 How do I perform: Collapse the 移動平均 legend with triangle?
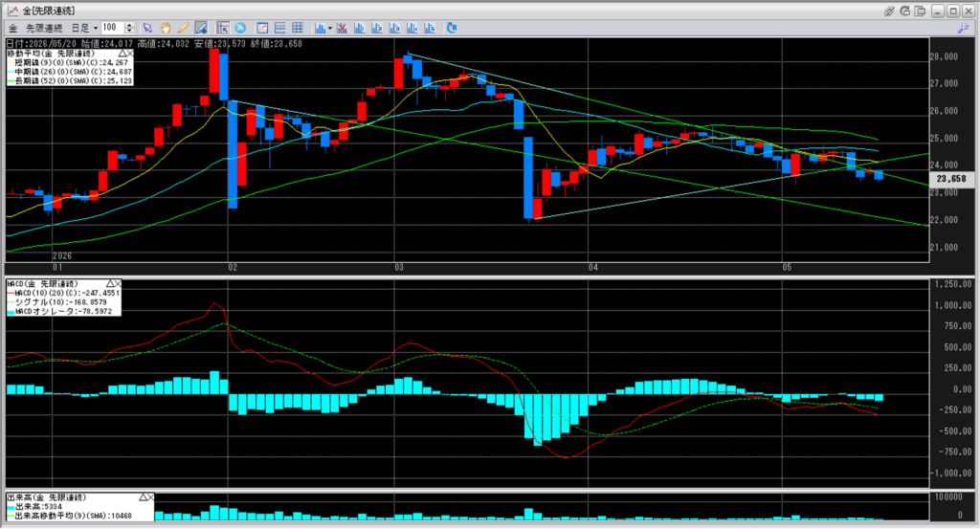click(122, 55)
